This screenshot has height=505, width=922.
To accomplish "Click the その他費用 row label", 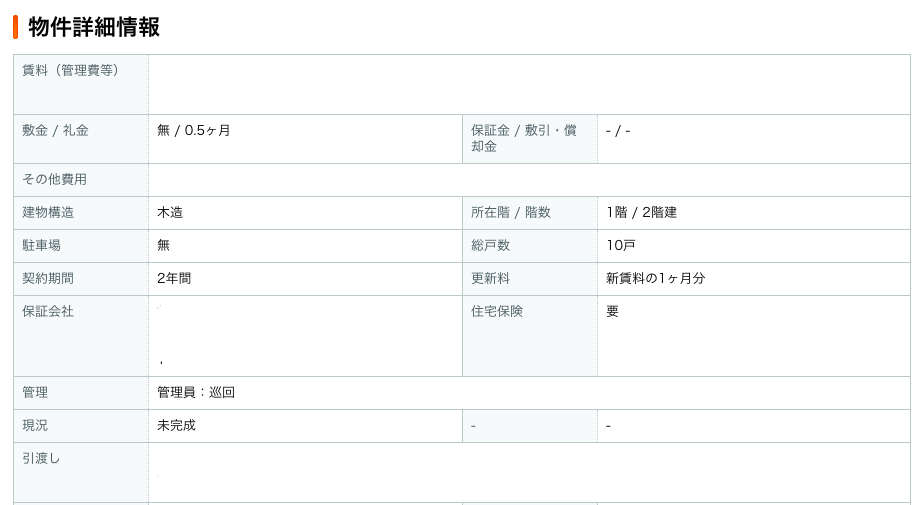I will (55, 179).
